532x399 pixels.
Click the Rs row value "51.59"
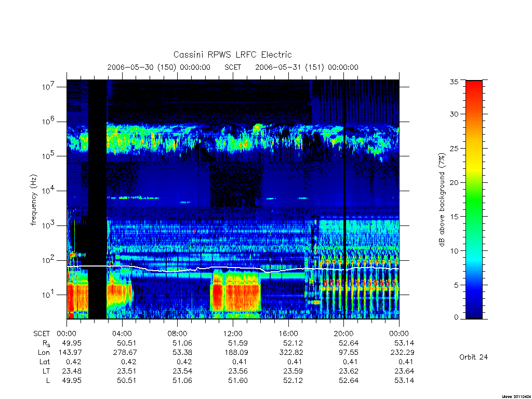click(x=238, y=343)
